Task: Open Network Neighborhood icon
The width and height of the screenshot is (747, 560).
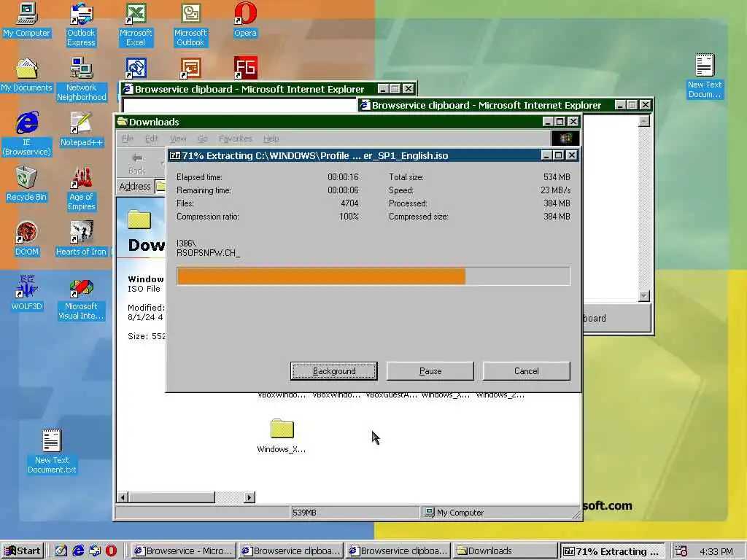Action: [82, 79]
